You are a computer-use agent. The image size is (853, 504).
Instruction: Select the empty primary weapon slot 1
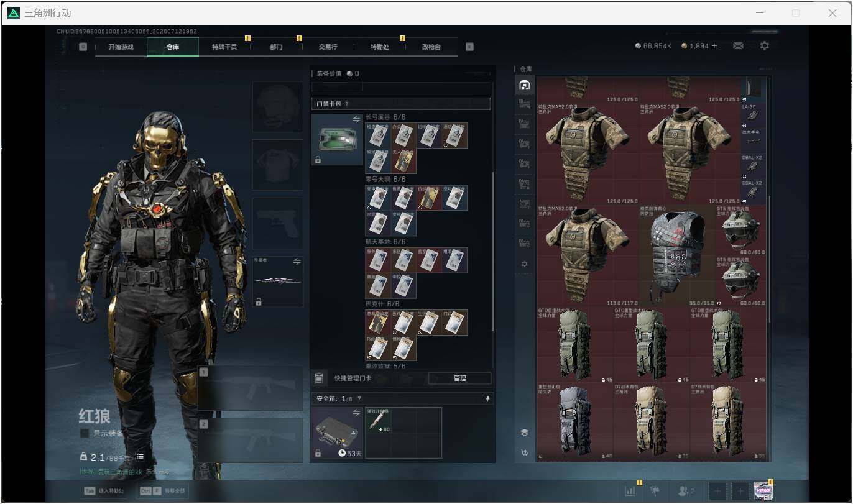coord(251,388)
